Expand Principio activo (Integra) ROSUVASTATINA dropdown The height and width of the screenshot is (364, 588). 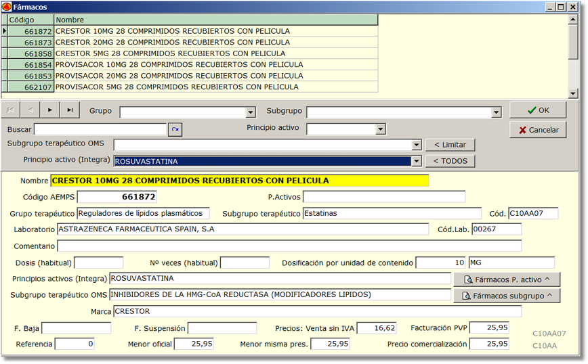click(417, 161)
